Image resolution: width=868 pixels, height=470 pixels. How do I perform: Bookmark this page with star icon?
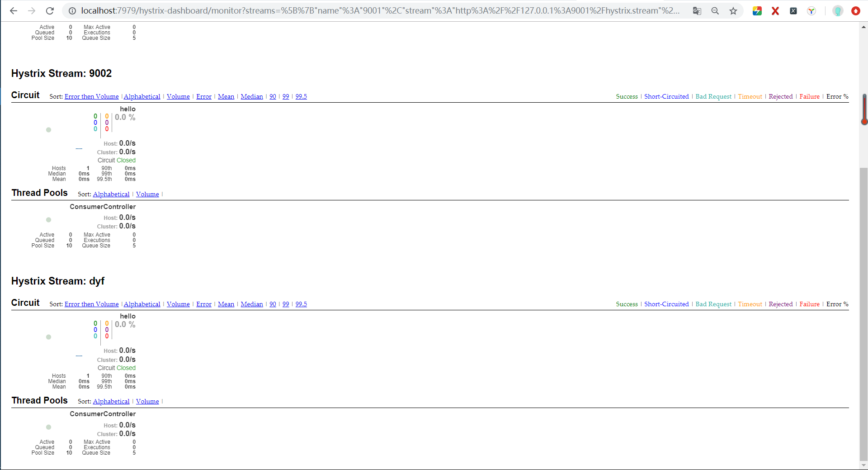[733, 11]
